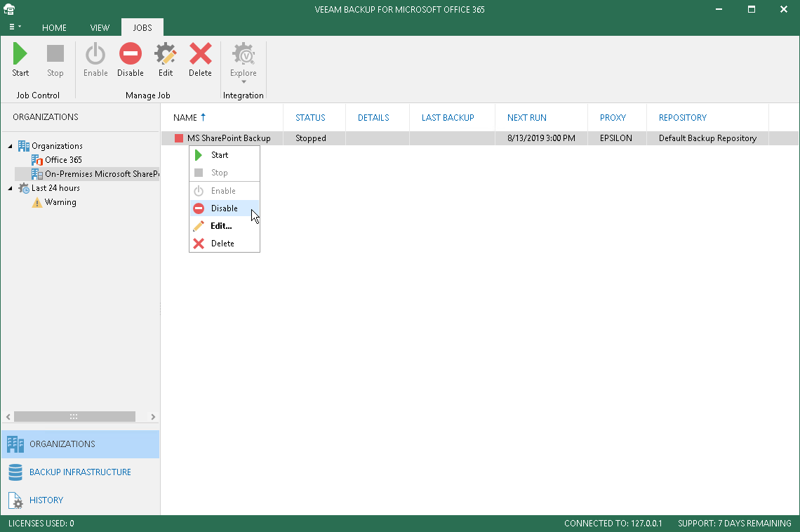800x532 pixels.
Task: Click the tree scrollbar left arrow
Action: pyautogui.click(x=8, y=417)
